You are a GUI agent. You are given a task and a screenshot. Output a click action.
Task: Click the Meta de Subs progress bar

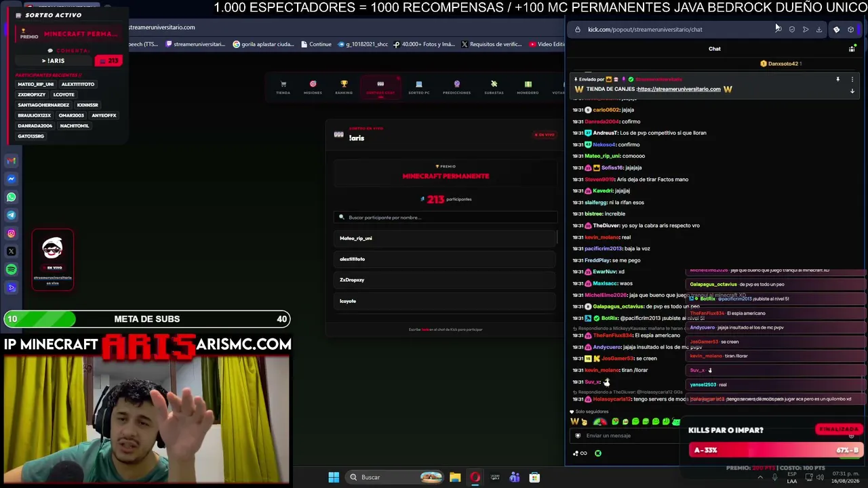click(x=147, y=319)
